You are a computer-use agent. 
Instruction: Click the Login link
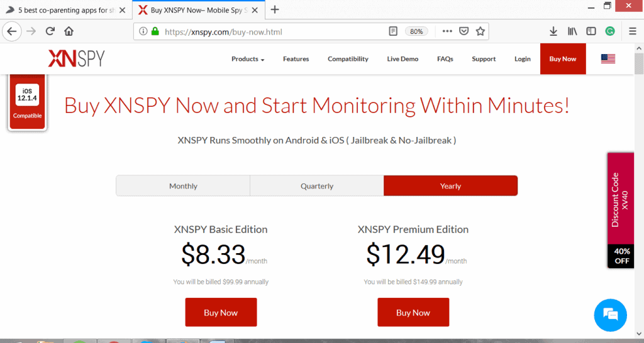[x=523, y=59]
